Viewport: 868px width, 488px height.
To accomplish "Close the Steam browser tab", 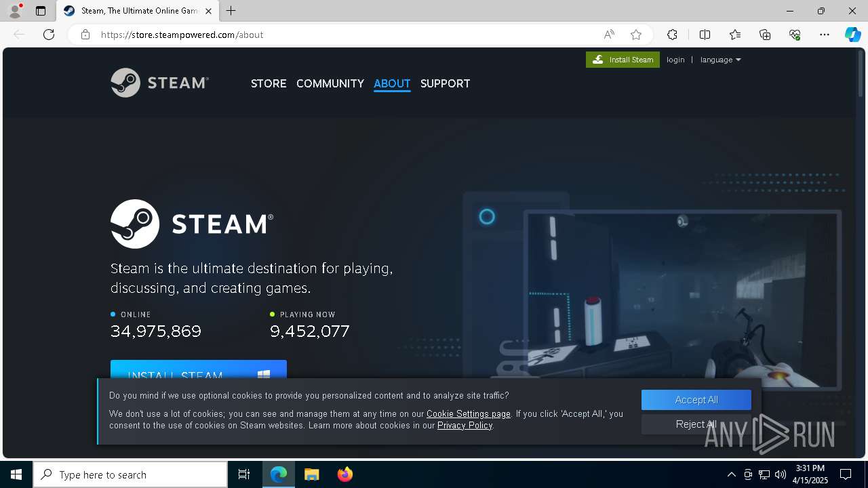I will pos(208,11).
